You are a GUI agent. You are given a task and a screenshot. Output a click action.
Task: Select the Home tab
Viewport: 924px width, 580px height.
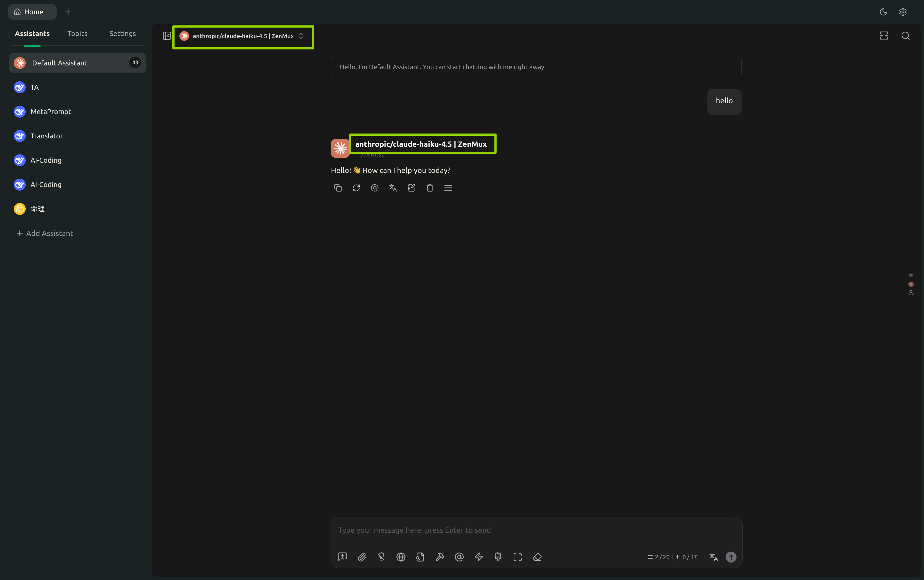pyautogui.click(x=32, y=12)
